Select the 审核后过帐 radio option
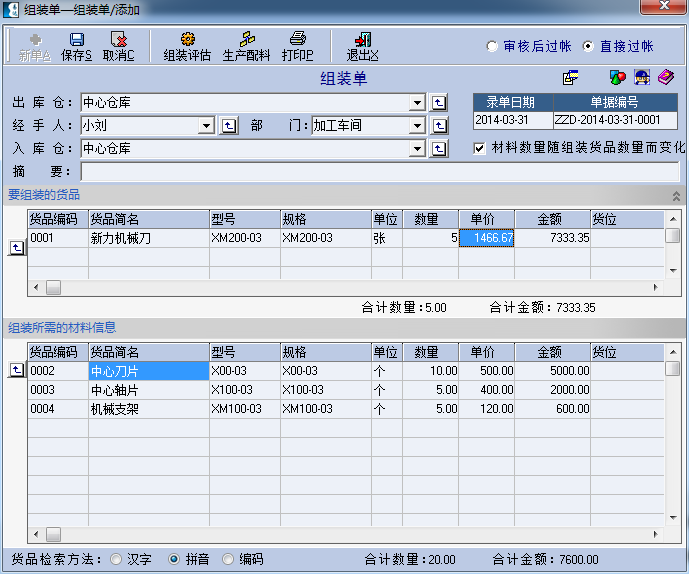The image size is (689, 574). [x=492, y=46]
